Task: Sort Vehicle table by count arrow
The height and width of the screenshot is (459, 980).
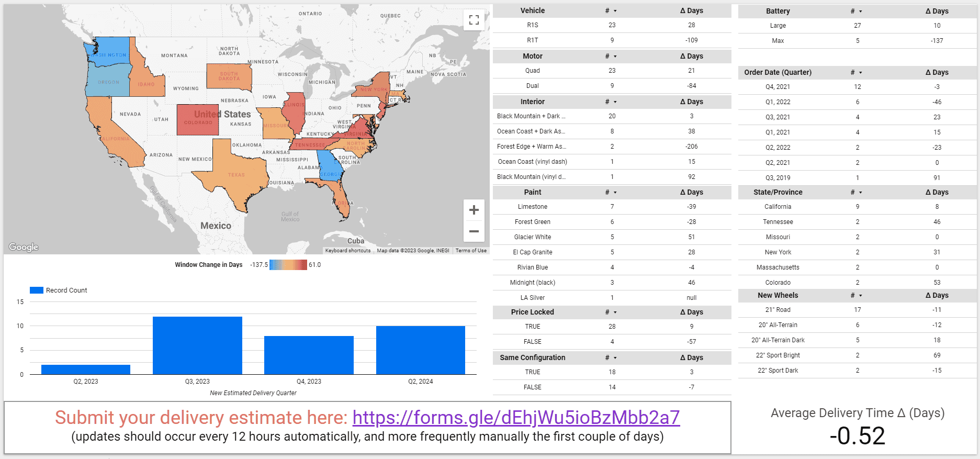Action: [x=615, y=11]
